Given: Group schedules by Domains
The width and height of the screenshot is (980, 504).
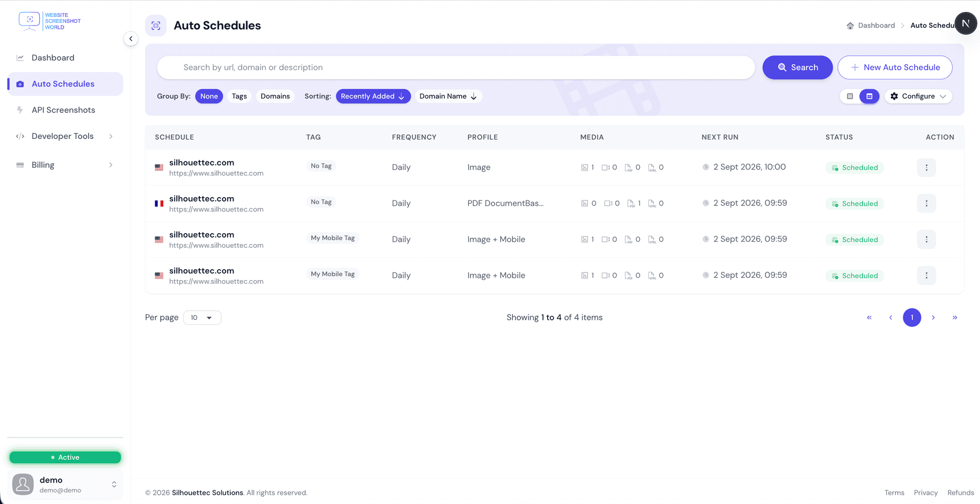Looking at the screenshot, I should coord(275,96).
